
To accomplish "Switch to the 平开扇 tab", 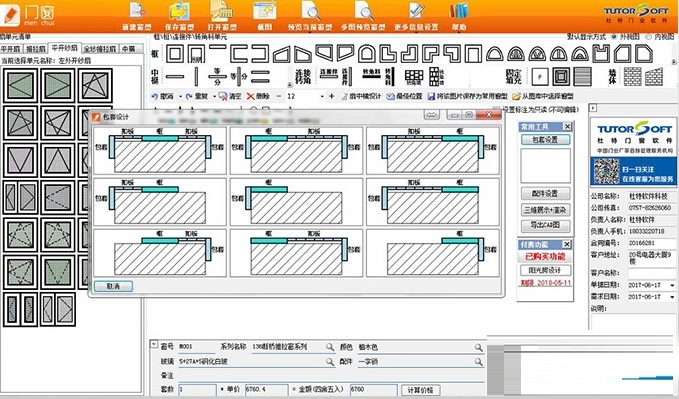I will tap(10, 49).
